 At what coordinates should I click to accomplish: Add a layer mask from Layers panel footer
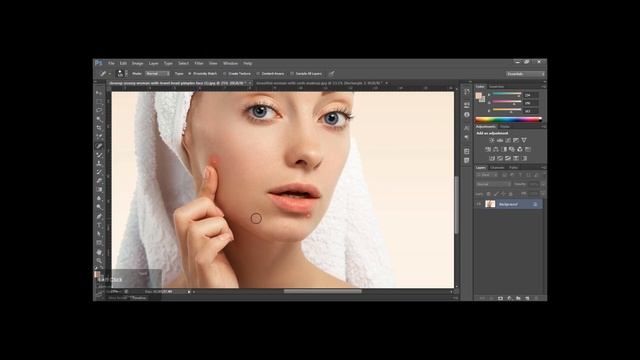(x=500, y=298)
